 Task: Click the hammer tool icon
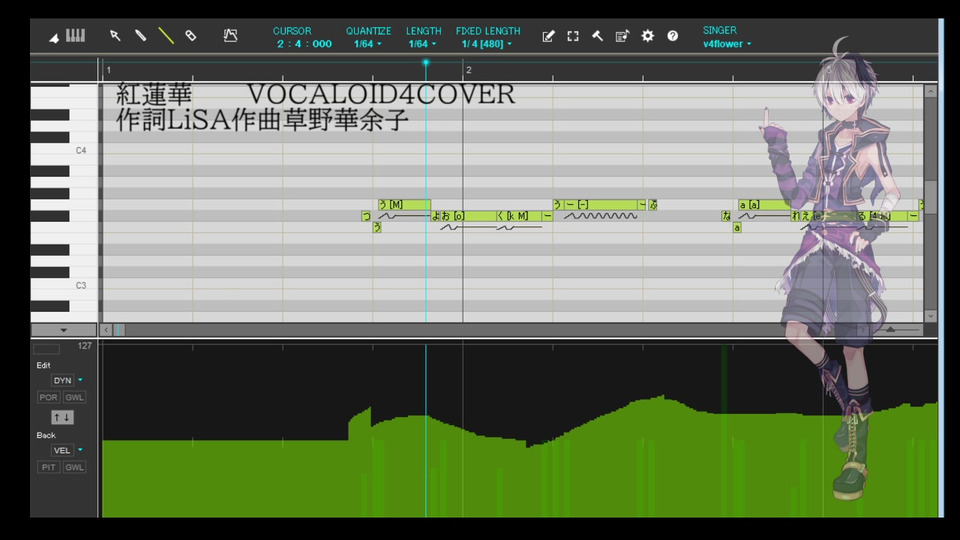598,36
